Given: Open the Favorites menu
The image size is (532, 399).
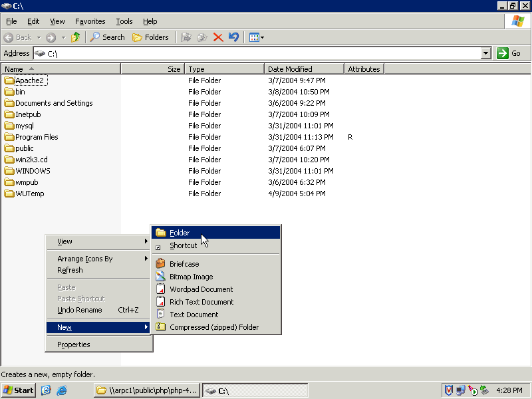Looking at the screenshot, I should 90,21.
